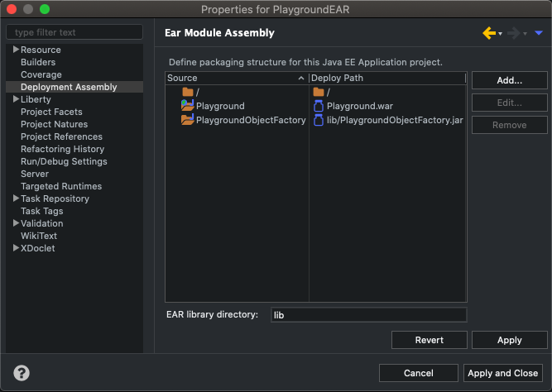Click the Liberty tree label
The height and width of the screenshot is (392, 552).
tap(36, 99)
